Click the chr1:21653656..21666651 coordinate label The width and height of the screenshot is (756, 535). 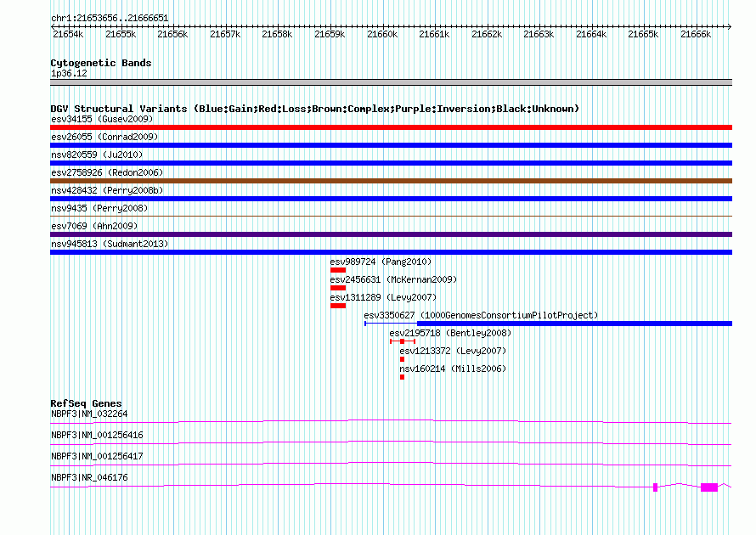[110, 19]
